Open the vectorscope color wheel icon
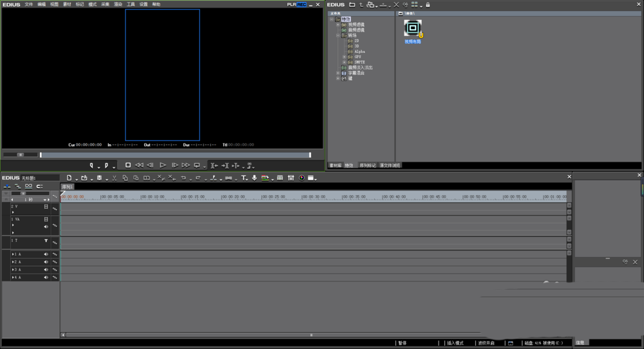The height and width of the screenshot is (349, 644). [302, 178]
